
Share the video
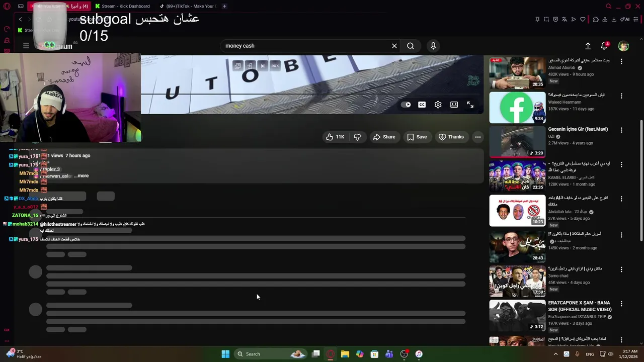384,137
